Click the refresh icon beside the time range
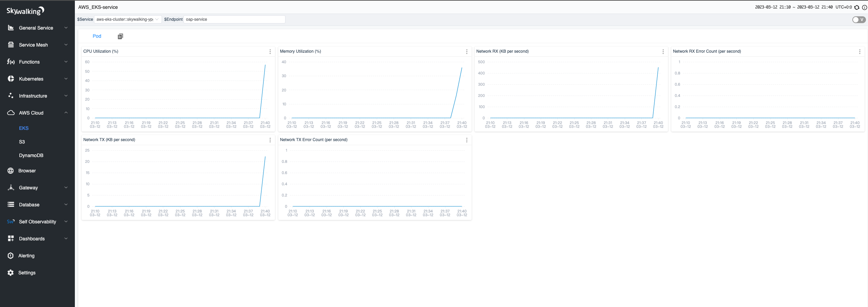 (857, 7)
